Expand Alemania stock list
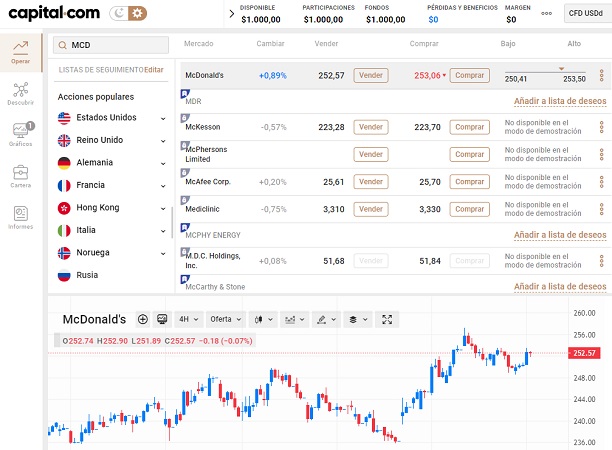Viewport: 612px width, 450px height. click(x=163, y=163)
